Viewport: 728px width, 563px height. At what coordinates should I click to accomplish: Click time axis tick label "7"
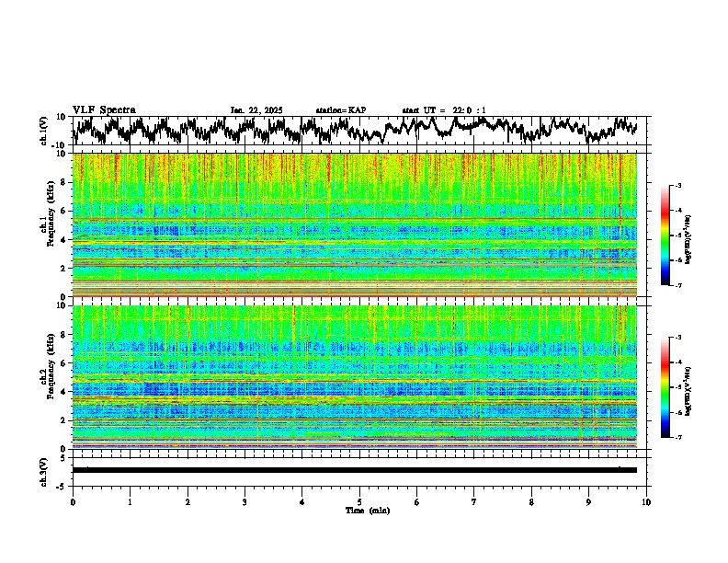(x=474, y=502)
